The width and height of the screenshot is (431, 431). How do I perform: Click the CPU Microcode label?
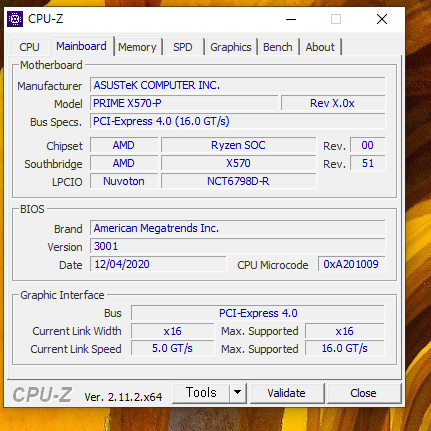click(x=273, y=265)
